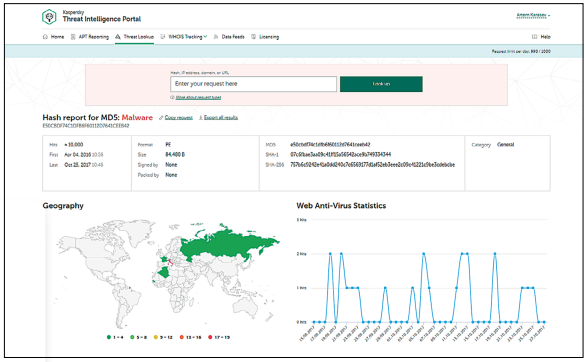This screenshot has width=585, height=362.
Task: Click the Look up button
Action: tap(381, 84)
